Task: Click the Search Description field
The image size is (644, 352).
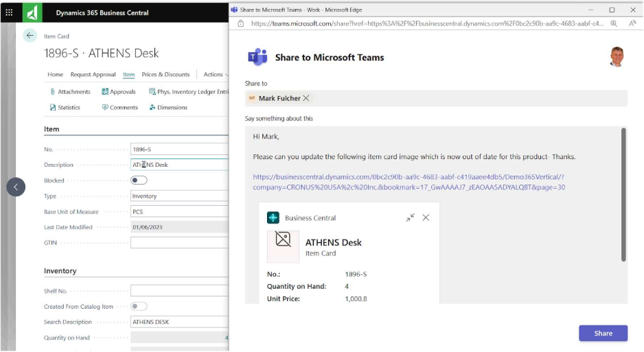Action: pos(179,322)
